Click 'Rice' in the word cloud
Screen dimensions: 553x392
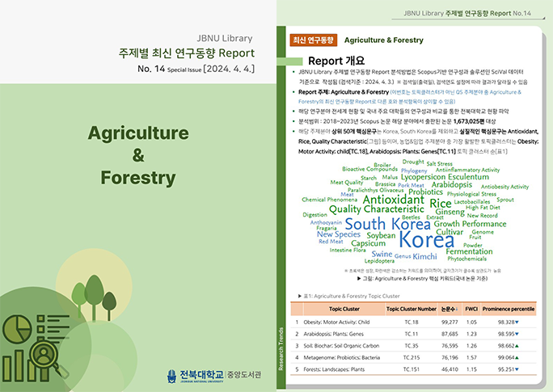(441, 204)
